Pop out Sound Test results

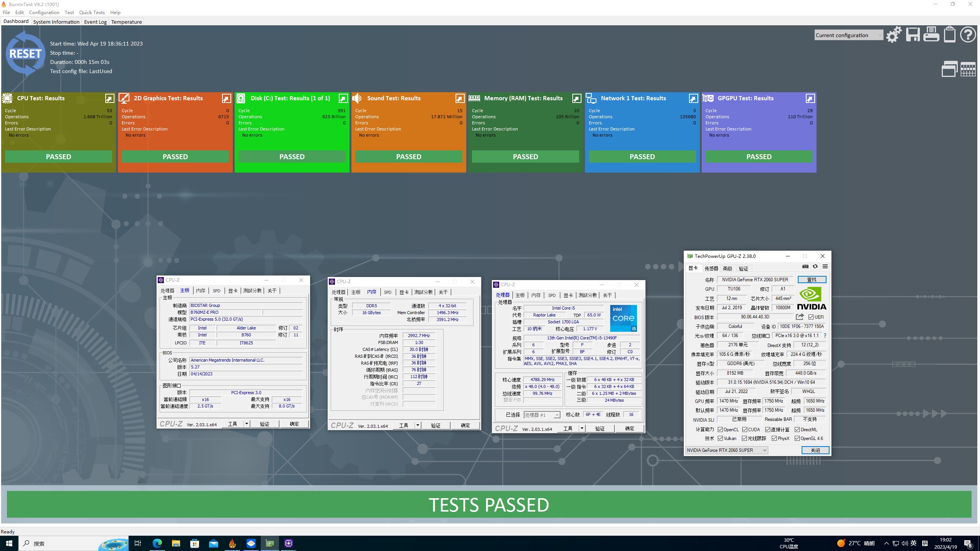460,99
